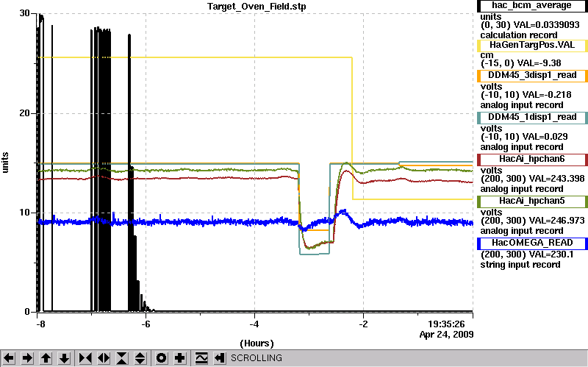Shift the plot down with the down arrow

[x=65, y=358]
